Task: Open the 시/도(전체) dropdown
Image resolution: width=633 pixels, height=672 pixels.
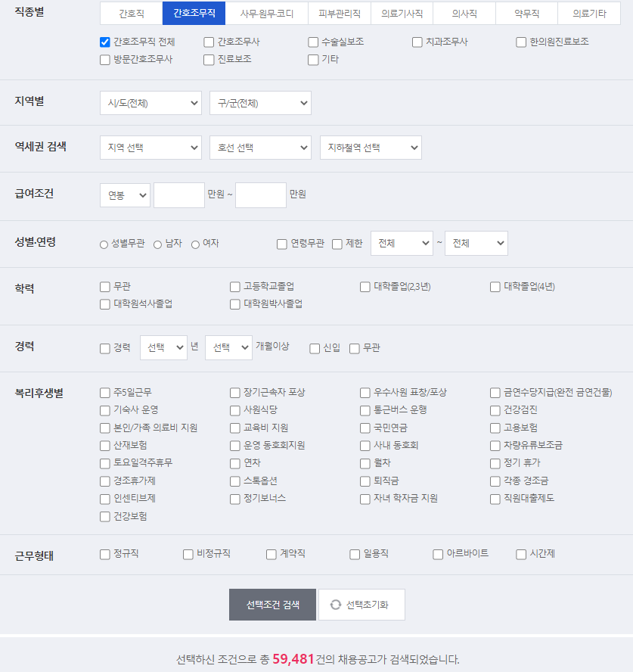Action: coord(150,103)
